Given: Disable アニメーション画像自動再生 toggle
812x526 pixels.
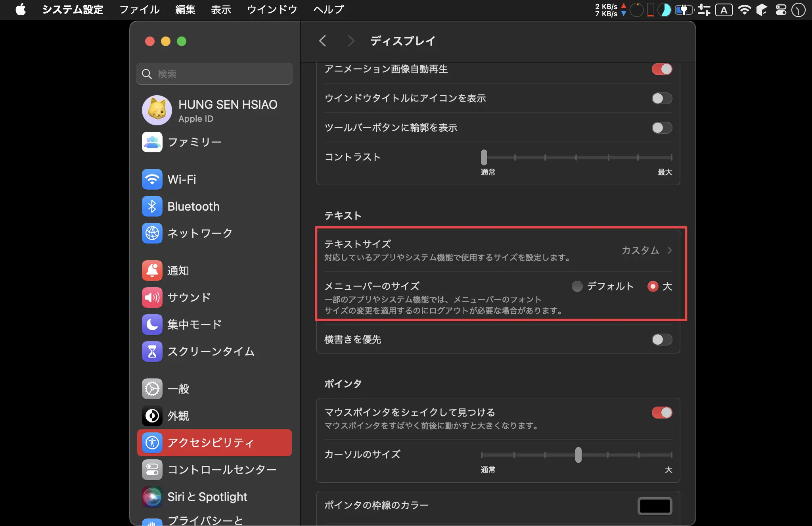Looking at the screenshot, I should 662,69.
